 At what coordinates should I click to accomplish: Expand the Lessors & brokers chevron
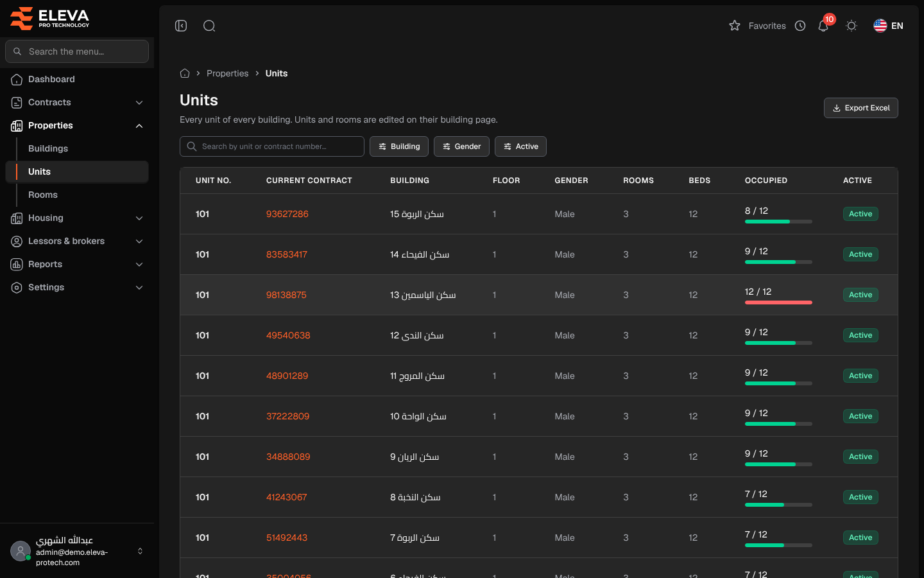click(139, 241)
